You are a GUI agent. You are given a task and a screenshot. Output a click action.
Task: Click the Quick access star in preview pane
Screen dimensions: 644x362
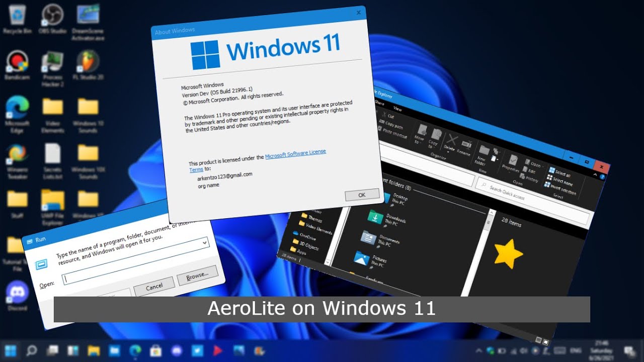[508, 254]
